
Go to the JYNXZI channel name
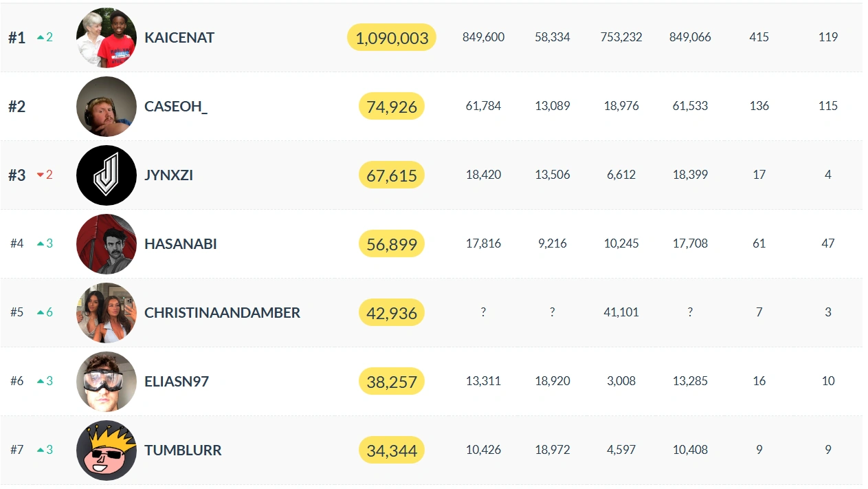[x=168, y=175]
